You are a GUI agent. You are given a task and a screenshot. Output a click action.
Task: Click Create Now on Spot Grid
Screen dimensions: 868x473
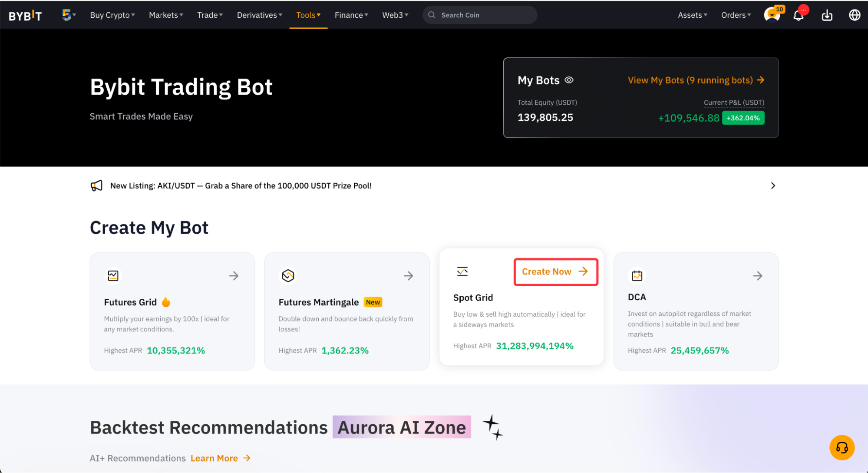click(x=555, y=272)
